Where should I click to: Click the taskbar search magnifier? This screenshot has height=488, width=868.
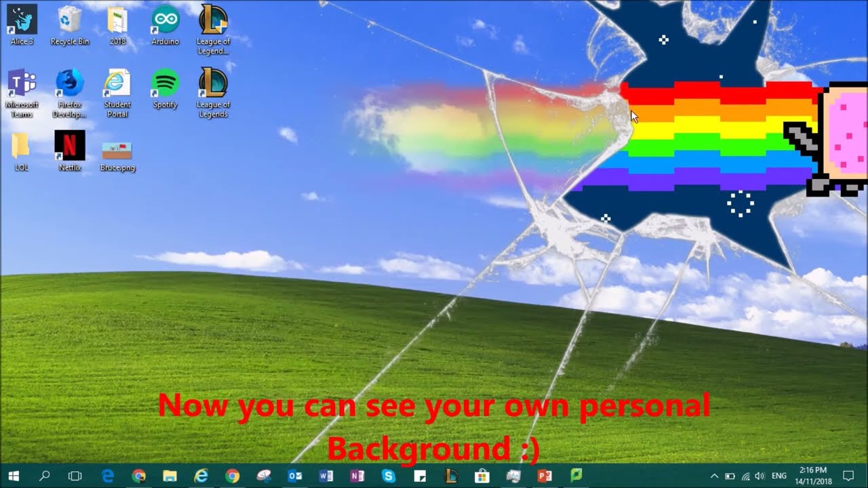point(45,476)
